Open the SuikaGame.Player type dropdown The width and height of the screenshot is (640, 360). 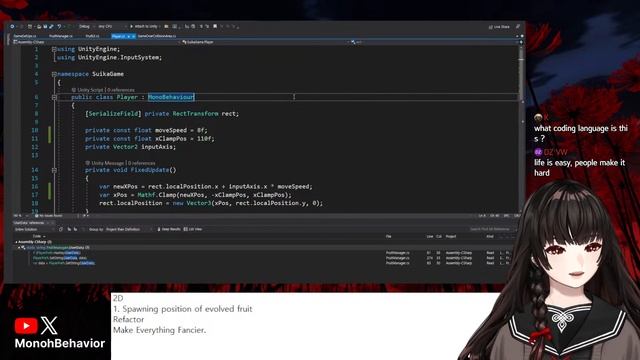coord(265,42)
